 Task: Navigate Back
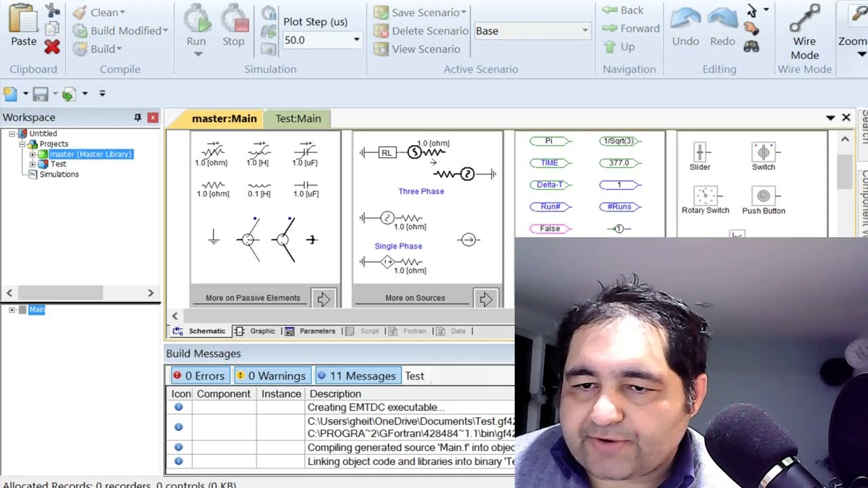[623, 10]
